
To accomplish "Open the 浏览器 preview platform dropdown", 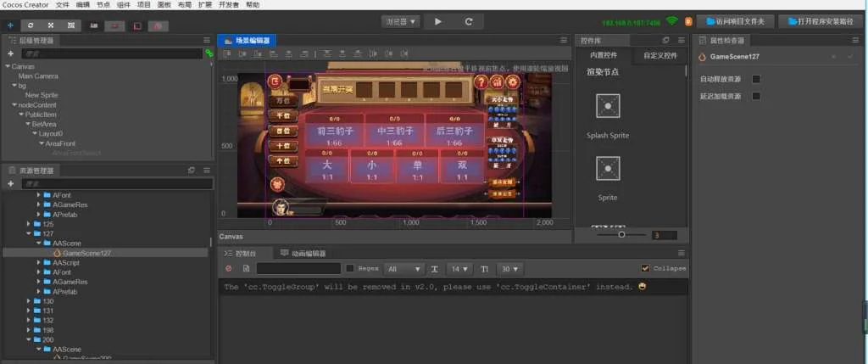I will click(x=400, y=21).
